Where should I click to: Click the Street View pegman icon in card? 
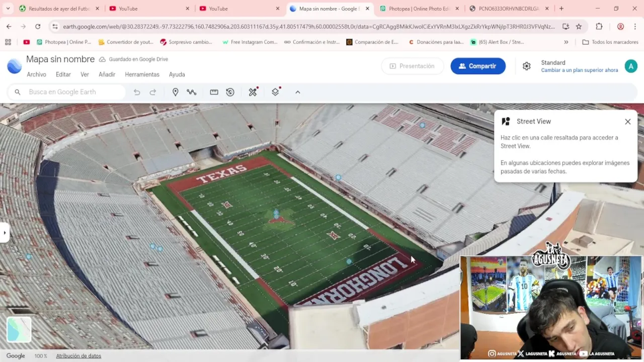pyautogui.click(x=506, y=121)
